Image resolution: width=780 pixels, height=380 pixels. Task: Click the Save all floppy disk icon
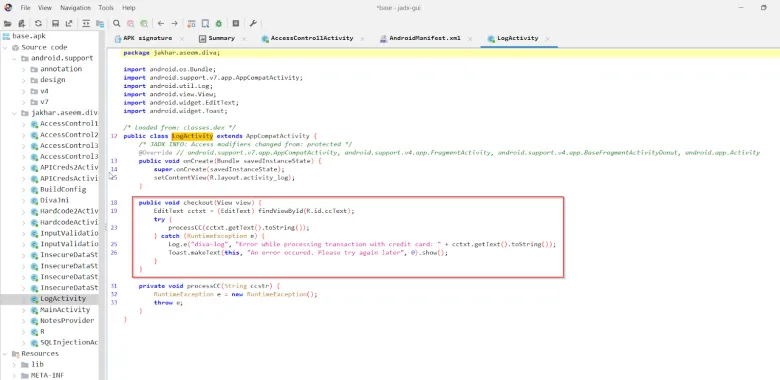coord(55,23)
